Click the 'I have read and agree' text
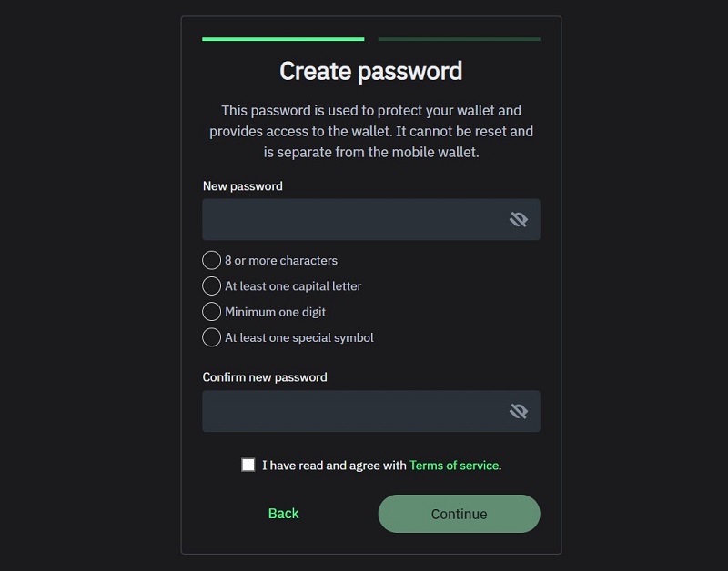728x571 pixels. click(334, 465)
